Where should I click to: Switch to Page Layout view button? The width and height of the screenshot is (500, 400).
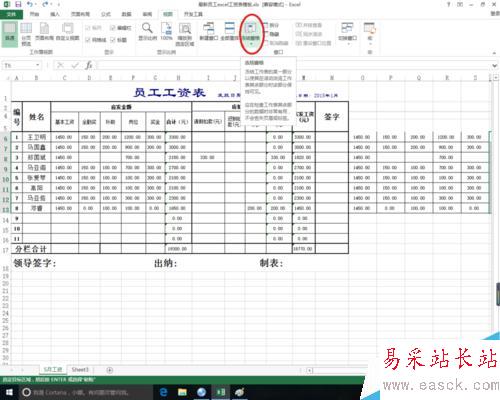44,32
